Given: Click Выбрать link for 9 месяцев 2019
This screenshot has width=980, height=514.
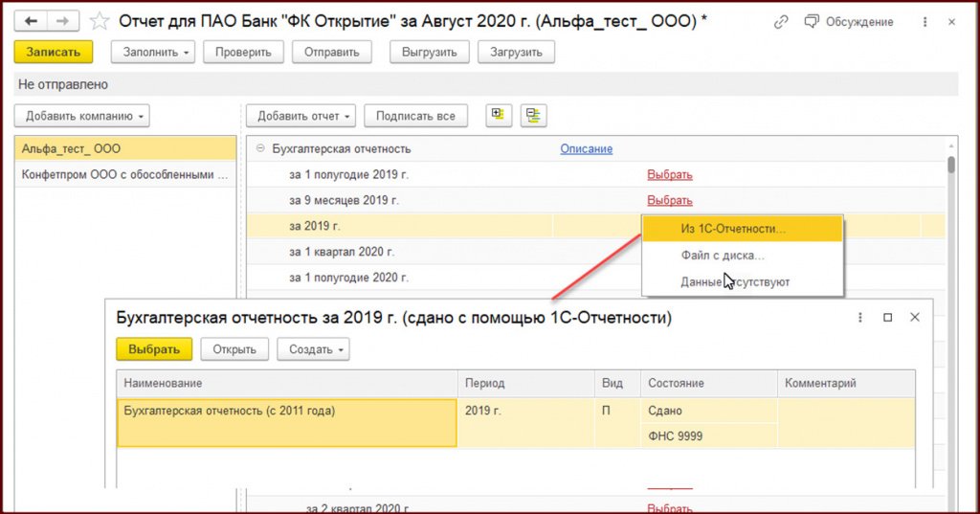Looking at the screenshot, I should (x=669, y=200).
